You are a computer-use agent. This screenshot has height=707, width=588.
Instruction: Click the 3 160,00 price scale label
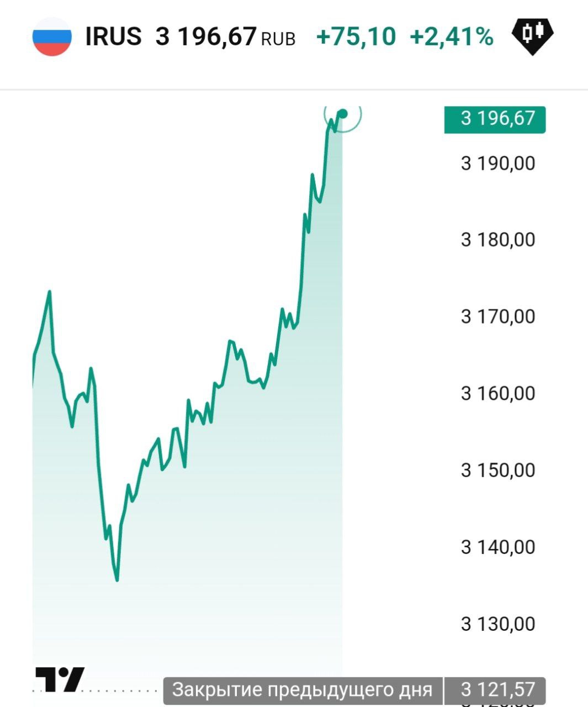[x=498, y=393]
